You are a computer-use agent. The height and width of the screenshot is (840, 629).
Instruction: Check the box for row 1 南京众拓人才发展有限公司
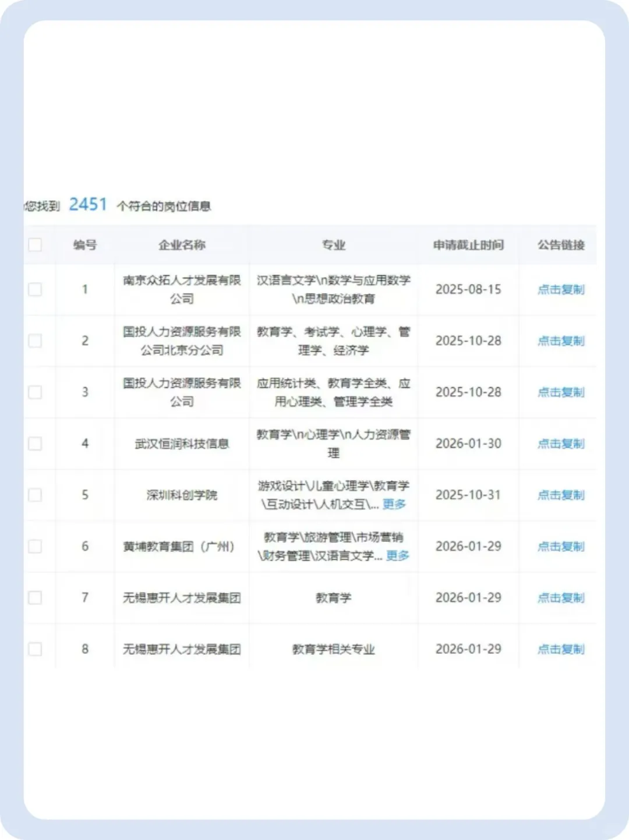click(x=35, y=289)
